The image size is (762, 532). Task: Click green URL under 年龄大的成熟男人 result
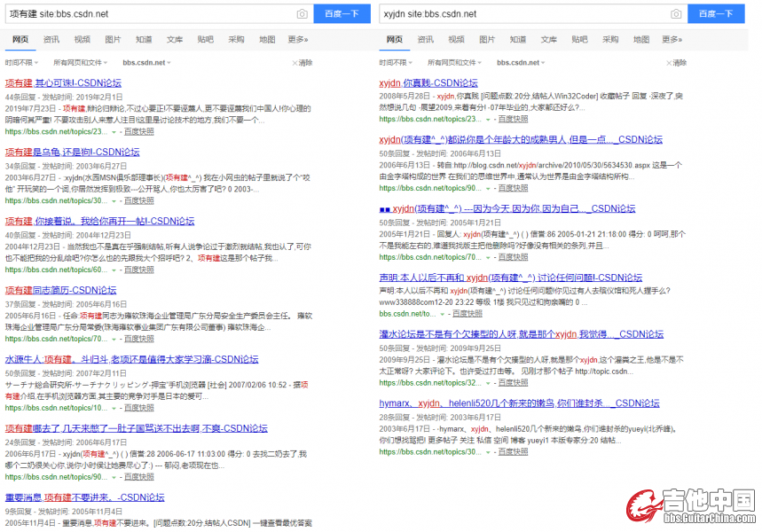[430, 188]
